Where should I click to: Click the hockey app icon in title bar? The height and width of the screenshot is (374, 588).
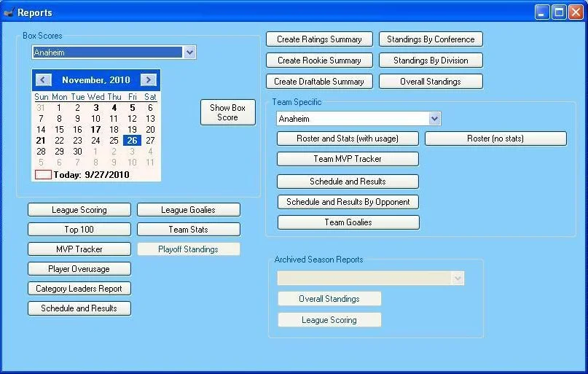(x=9, y=12)
